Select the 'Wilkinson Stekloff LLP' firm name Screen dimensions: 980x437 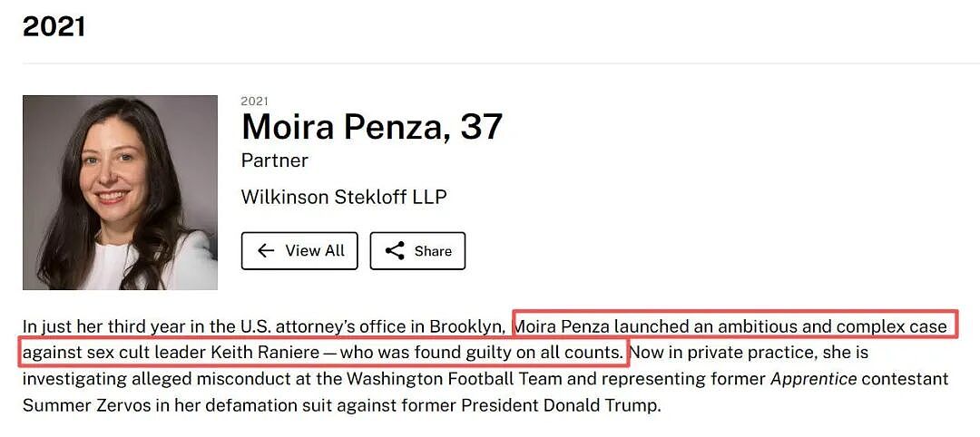pos(344,198)
